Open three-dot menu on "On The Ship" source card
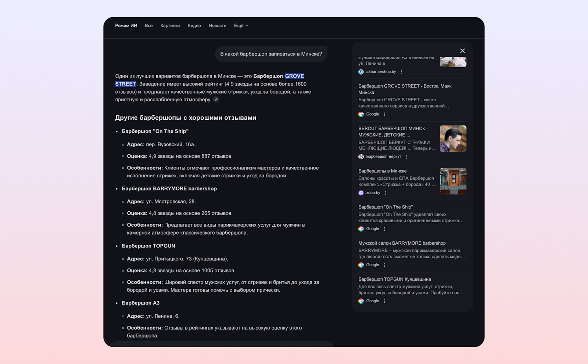Viewport: 588px width, 364px height. tap(384, 229)
